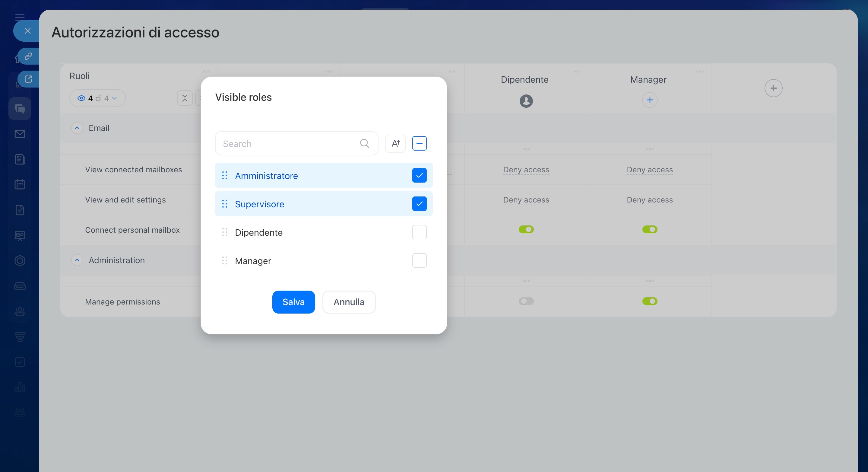
Task: Save visible roles with Salva
Action: [293, 302]
